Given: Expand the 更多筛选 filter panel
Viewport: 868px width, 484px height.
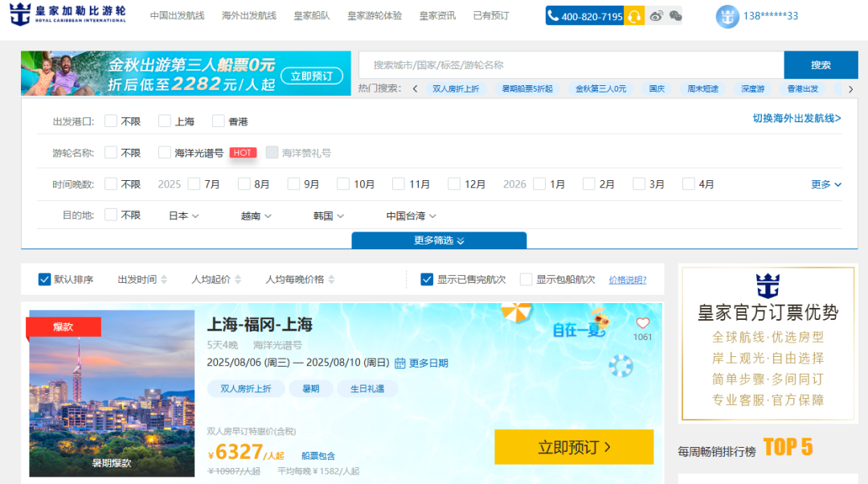Looking at the screenshot, I should click(x=439, y=240).
